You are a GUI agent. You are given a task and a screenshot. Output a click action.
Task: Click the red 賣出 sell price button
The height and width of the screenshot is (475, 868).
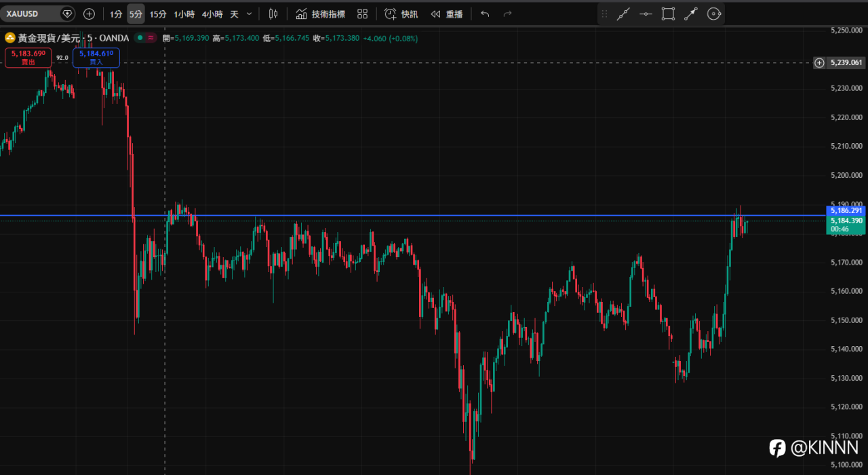click(28, 58)
